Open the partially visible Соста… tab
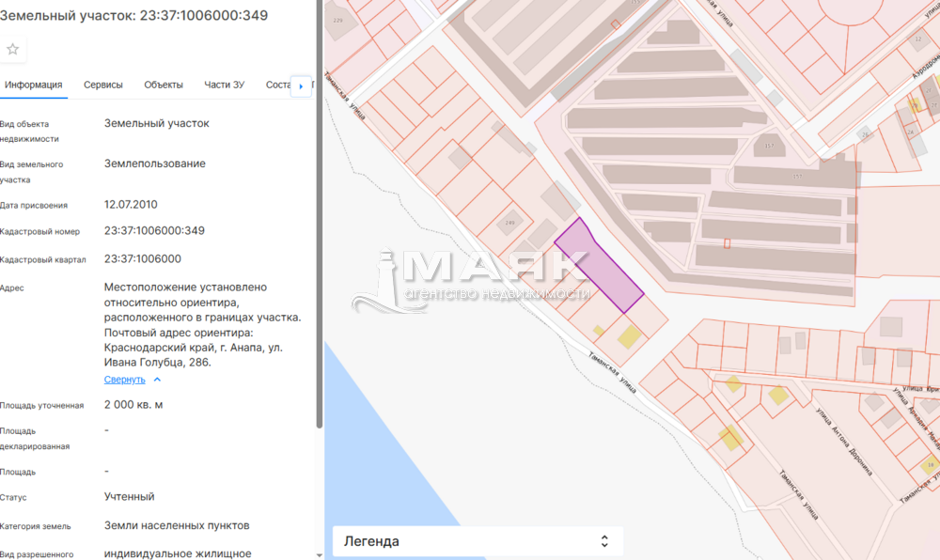Screen dimensions: 940x560 tap(278, 85)
